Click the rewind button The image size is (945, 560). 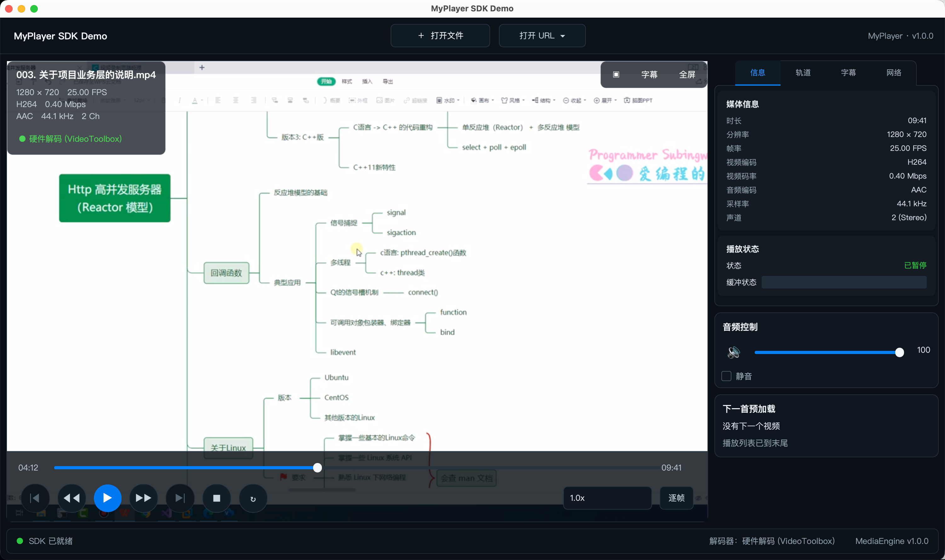[x=71, y=498]
